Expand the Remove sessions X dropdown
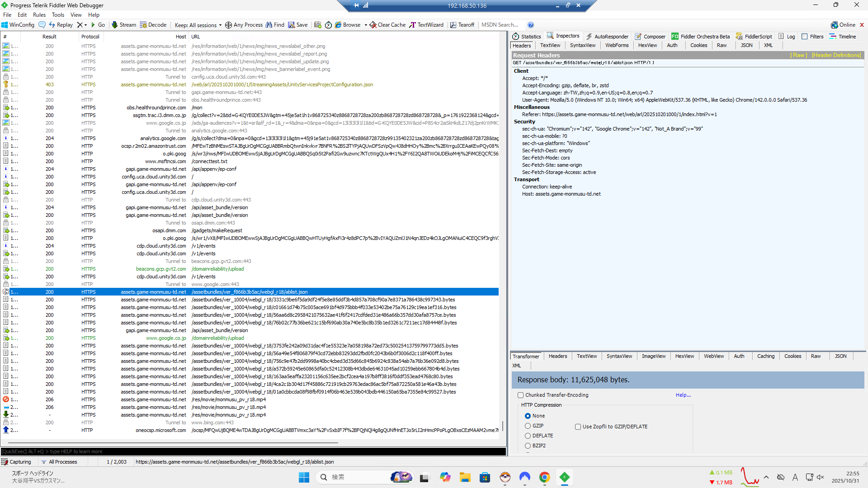 point(85,25)
